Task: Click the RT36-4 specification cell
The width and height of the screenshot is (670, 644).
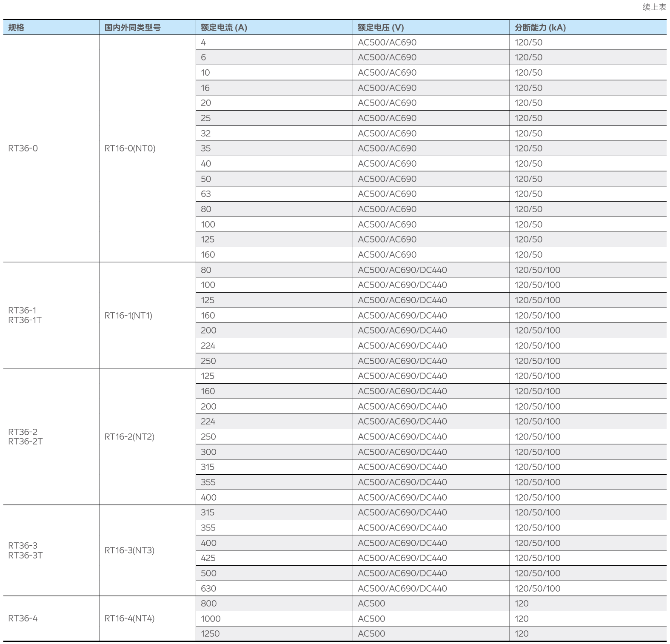Action: point(23,618)
